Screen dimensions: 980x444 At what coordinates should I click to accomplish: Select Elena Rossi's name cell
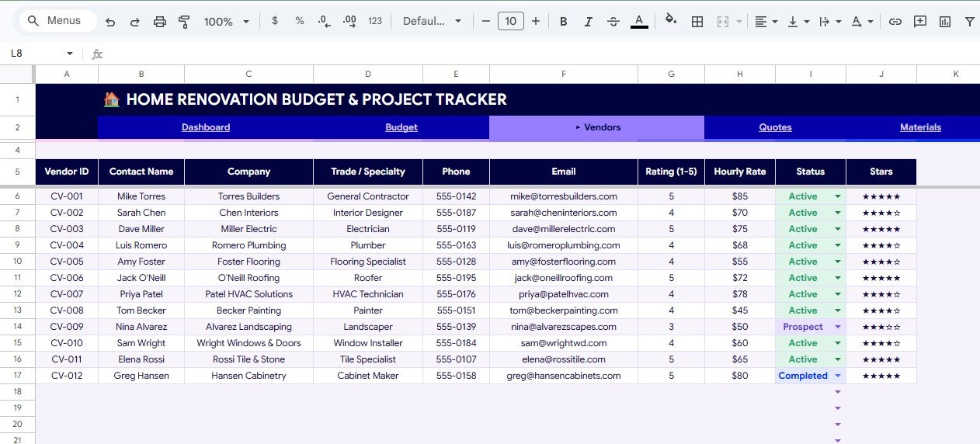(141, 359)
